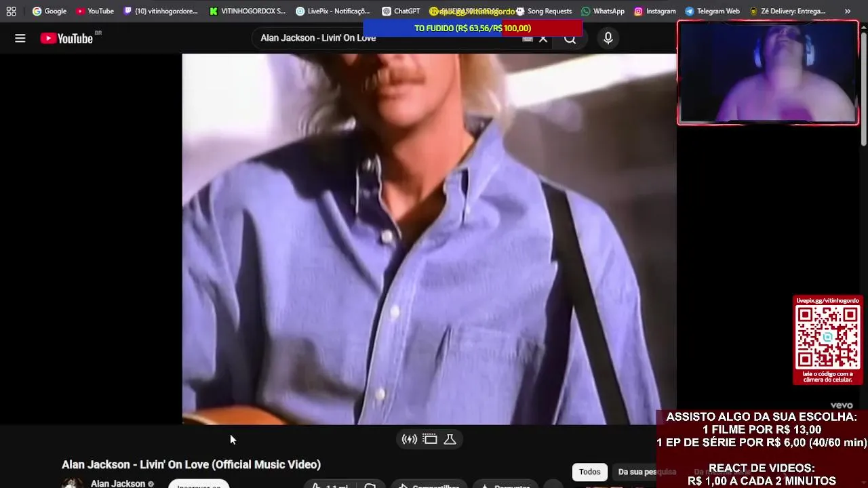Open the WhatsApp bookmark
868x488 pixels.
click(603, 11)
